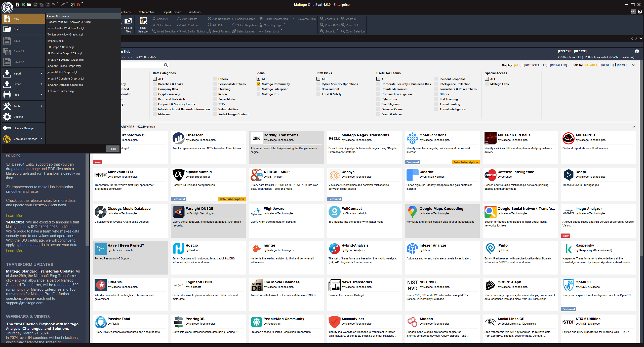Screen dimensions: 644x347
Task: Click the Zoom Selection icon
Action: point(343,31)
